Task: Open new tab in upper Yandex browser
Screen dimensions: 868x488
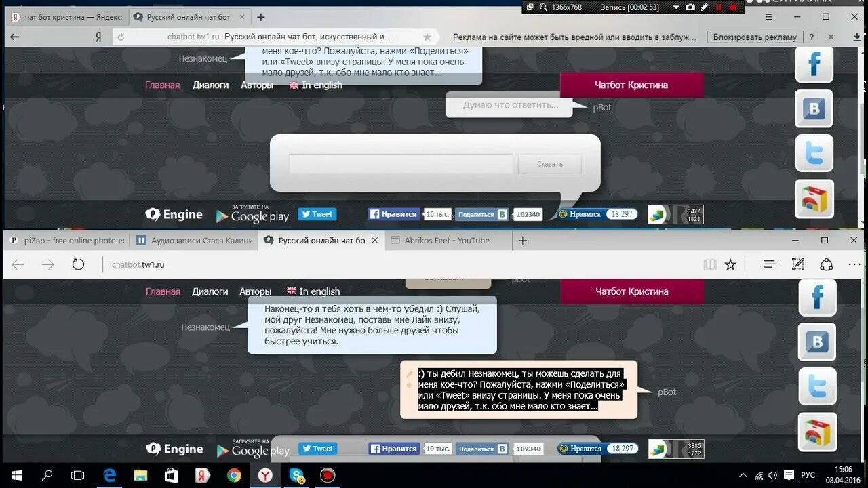Action: [x=261, y=17]
